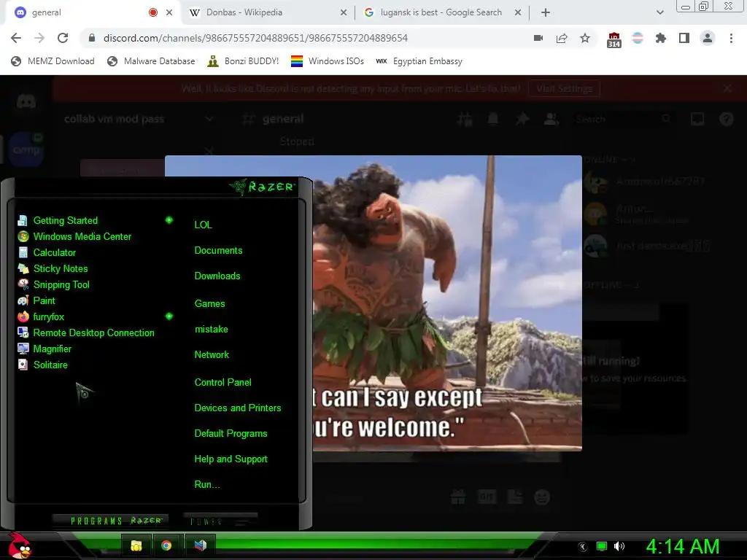Open the share page icon in address bar

coord(562,38)
